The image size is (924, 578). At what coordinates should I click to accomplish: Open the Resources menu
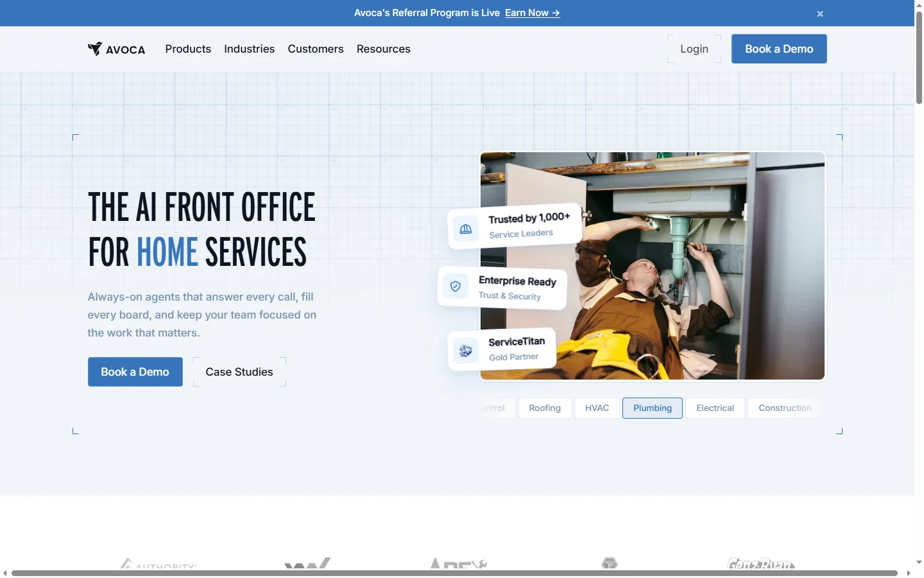pos(384,49)
